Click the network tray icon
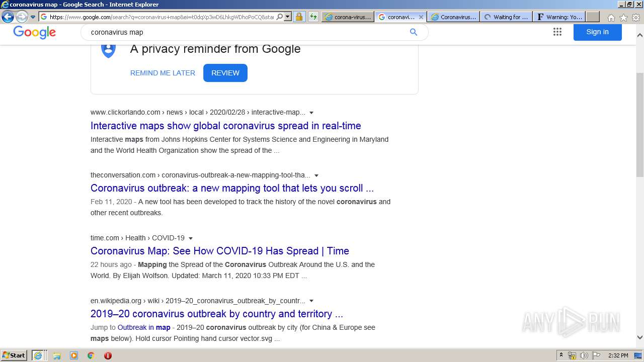 572,355
